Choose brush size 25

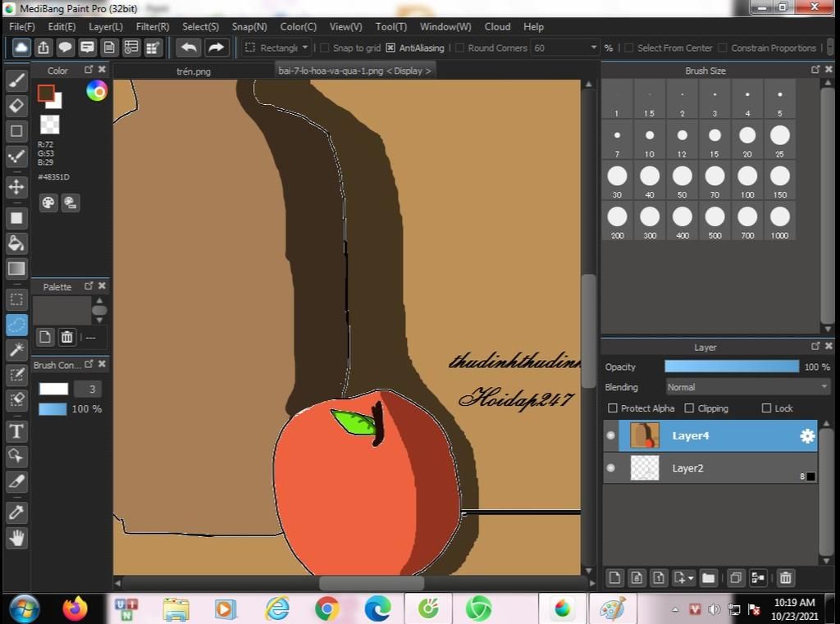coord(779,141)
